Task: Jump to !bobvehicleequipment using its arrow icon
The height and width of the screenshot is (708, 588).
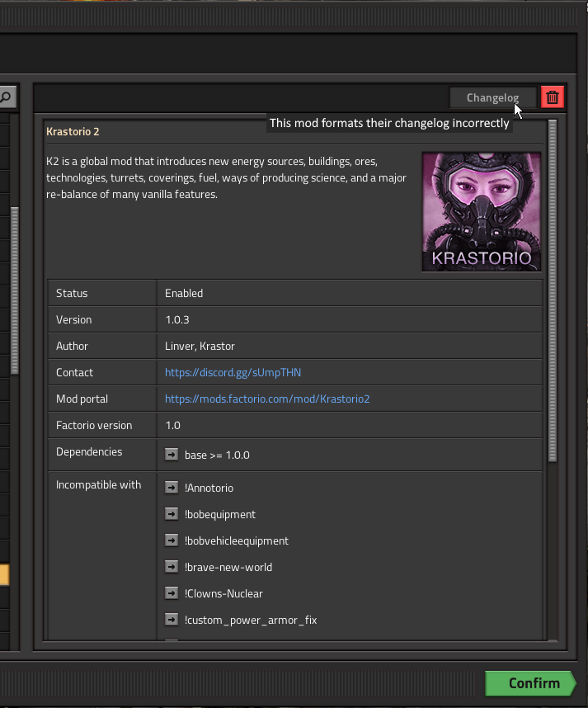Action: click(172, 540)
